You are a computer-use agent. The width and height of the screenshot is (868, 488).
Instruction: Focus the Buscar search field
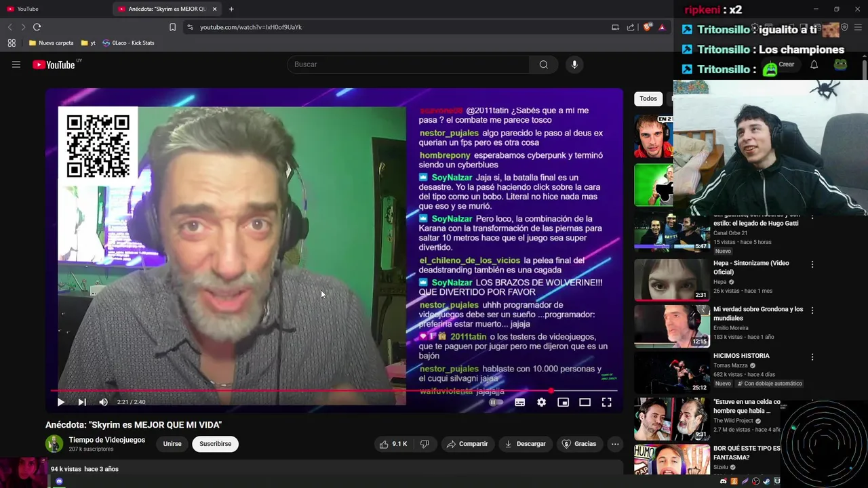[x=409, y=64]
